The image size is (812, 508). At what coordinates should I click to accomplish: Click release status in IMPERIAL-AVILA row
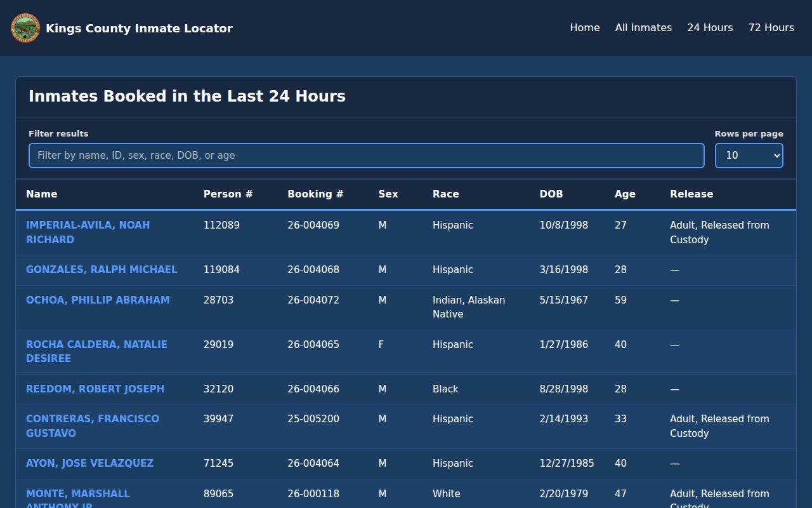[719, 232]
